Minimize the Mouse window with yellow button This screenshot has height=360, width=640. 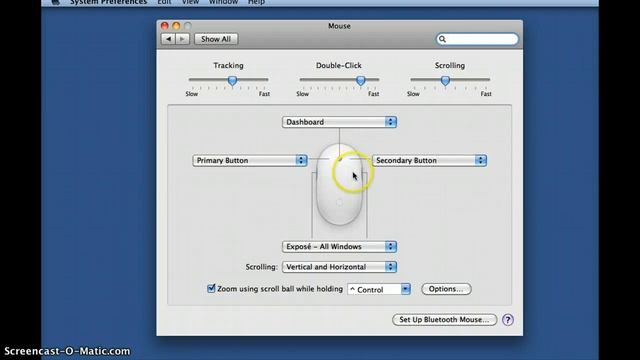click(176, 26)
